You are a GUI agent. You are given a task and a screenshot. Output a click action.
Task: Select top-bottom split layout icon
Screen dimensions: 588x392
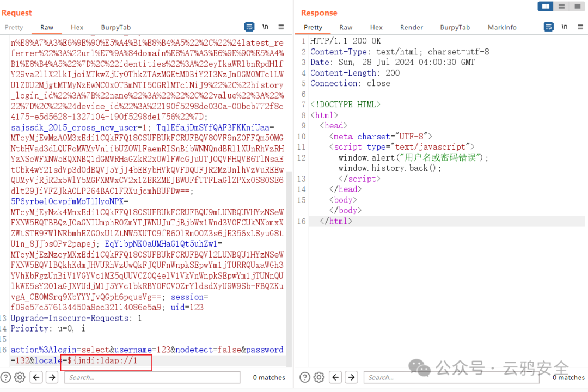pyautogui.click(x=561, y=7)
